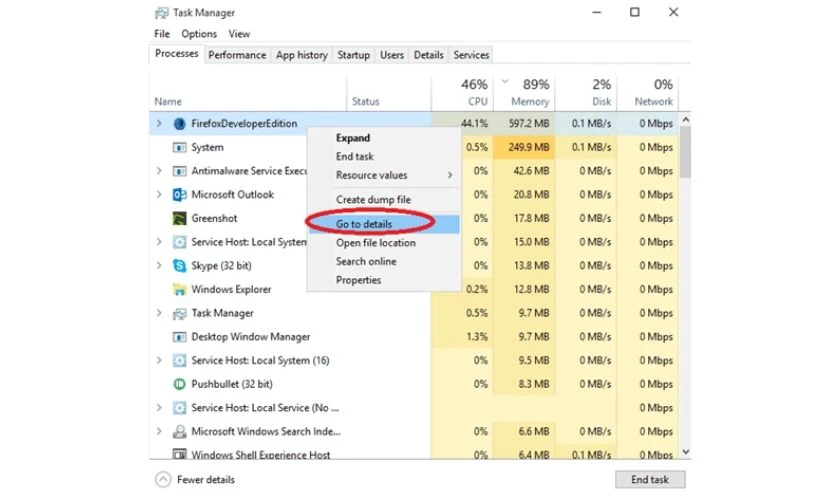Sort by the CPU column header
The height and width of the screenshot is (500, 840).
[462, 93]
